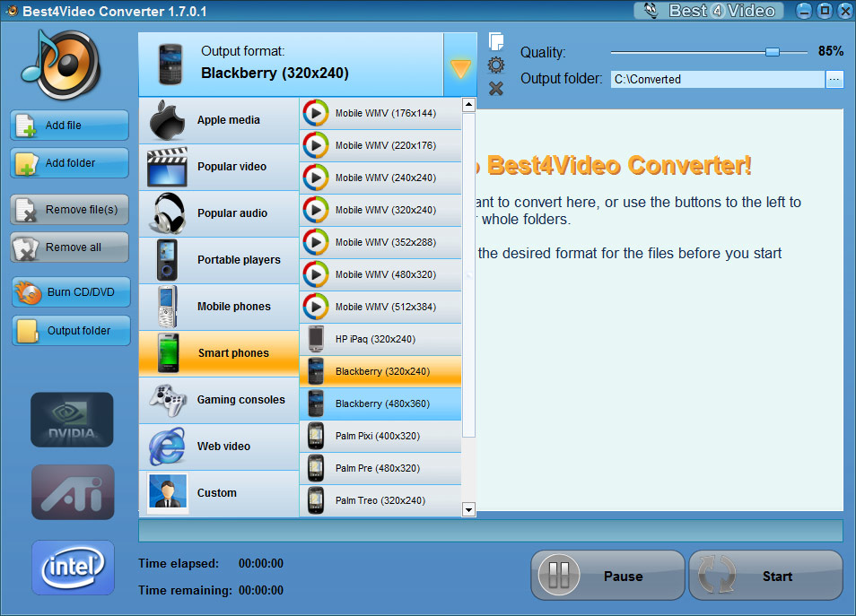Image resolution: width=856 pixels, height=616 pixels.
Task: Click the Blackberry (480x360) device icon
Action: 316,403
